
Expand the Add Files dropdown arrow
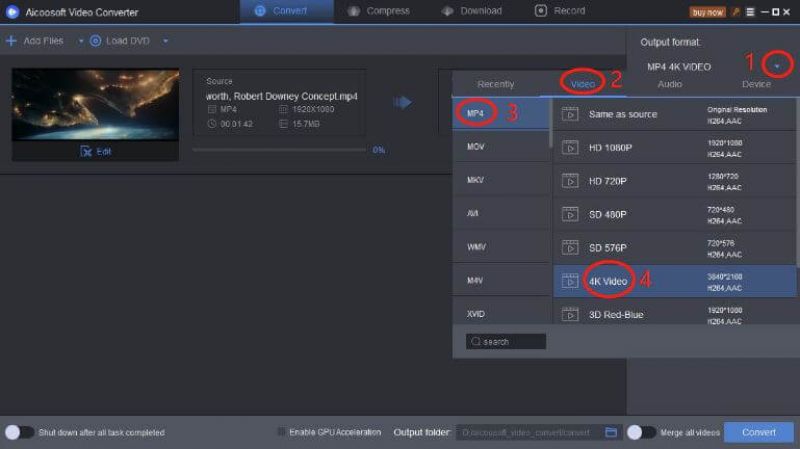point(81,41)
